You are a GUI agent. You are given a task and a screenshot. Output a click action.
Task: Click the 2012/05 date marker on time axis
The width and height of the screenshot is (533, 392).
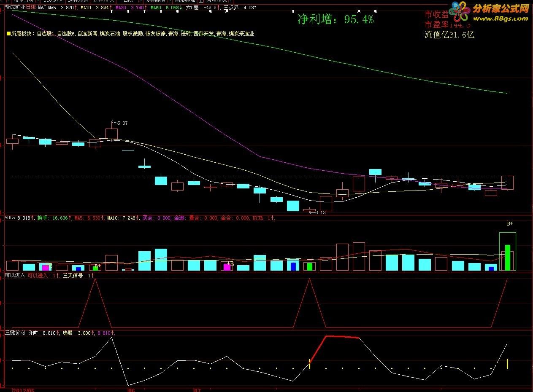(24, 390)
